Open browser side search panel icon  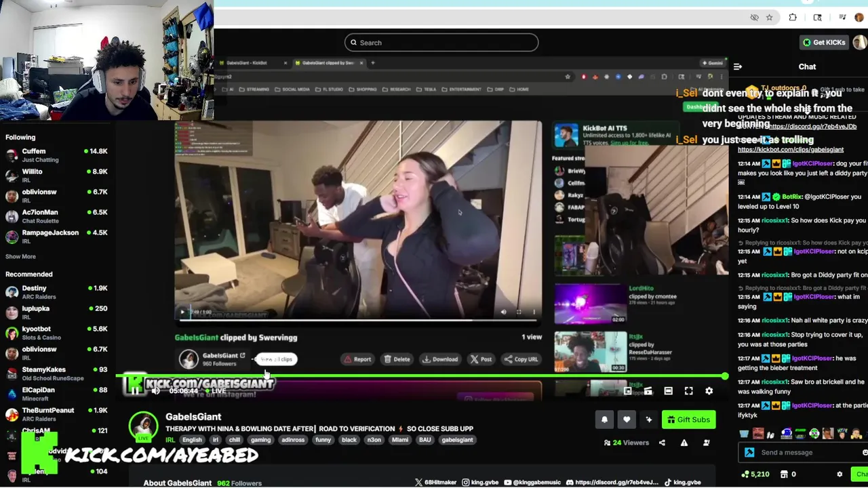817,18
